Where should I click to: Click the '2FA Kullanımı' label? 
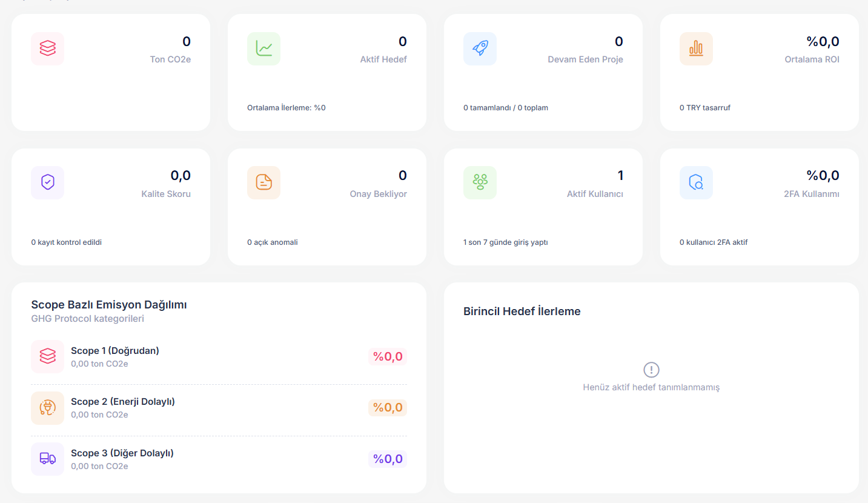812,194
